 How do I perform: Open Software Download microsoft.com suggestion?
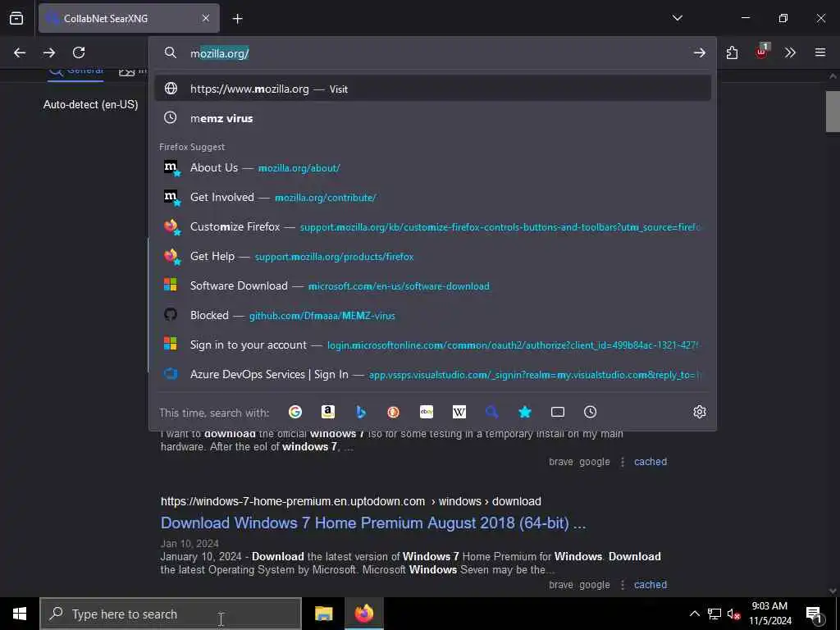coord(432,285)
